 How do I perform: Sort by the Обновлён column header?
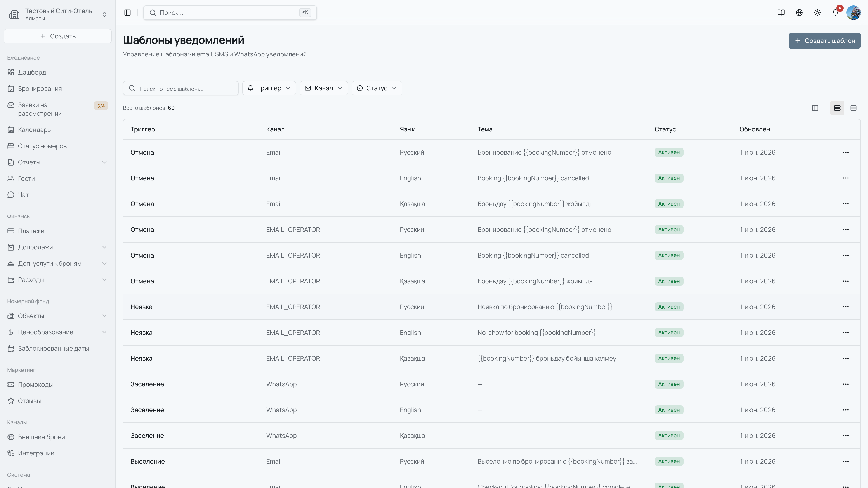(x=755, y=129)
